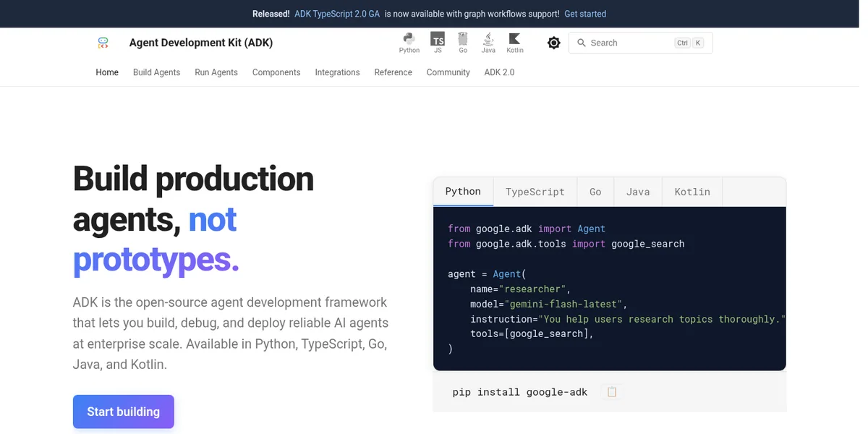Open the Java language icon in header
Viewport: 868px width, 434px height.
click(488, 43)
